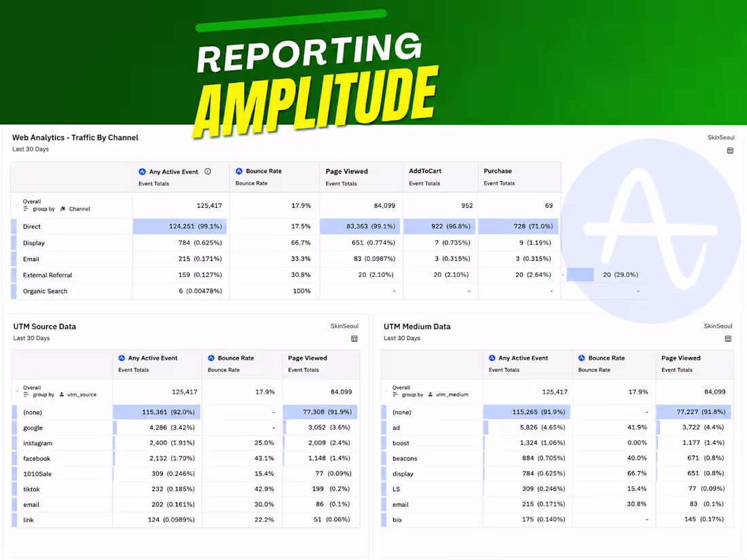Click info icon beside Any Active Event
Screen dimensions: 747x560
[208, 172]
